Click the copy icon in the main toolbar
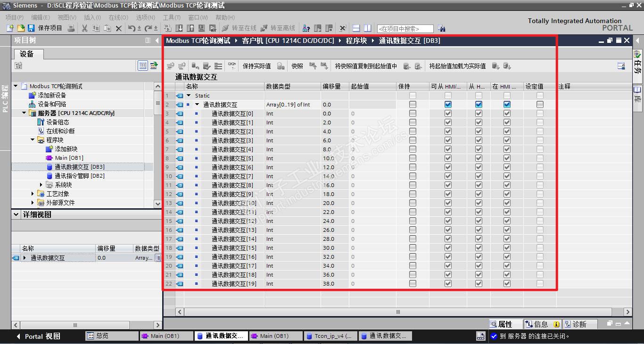This screenshot has height=344, width=644. [x=96, y=28]
